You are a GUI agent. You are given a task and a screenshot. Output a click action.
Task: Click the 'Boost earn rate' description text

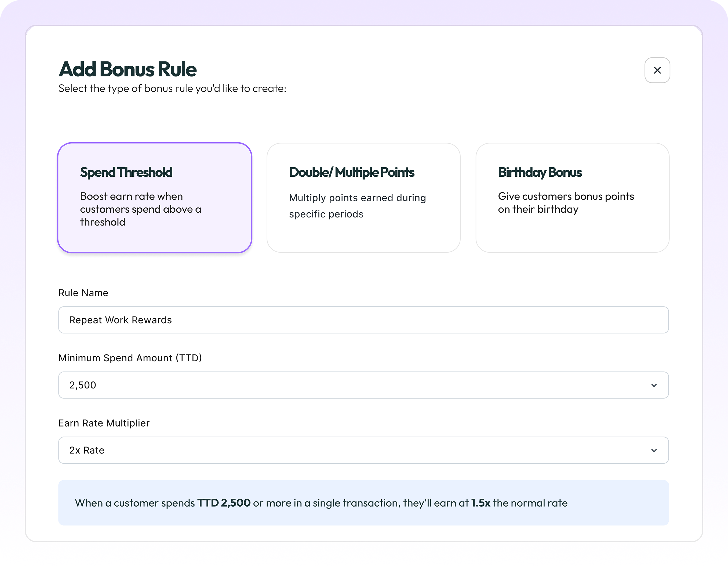140,209
